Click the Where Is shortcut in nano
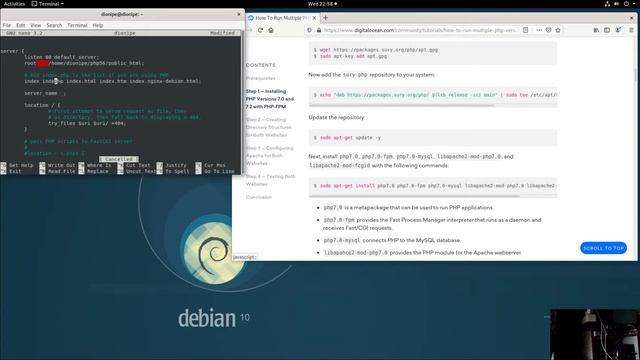The image size is (640, 360). (95, 165)
